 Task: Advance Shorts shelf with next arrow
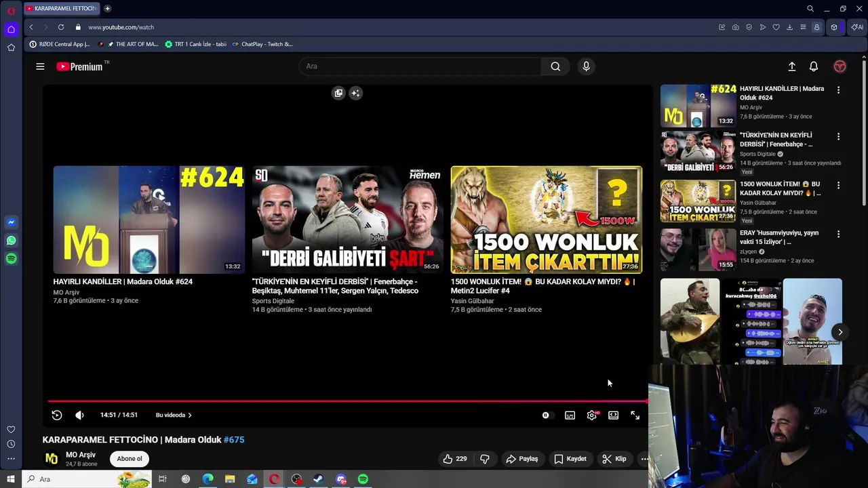(x=840, y=332)
